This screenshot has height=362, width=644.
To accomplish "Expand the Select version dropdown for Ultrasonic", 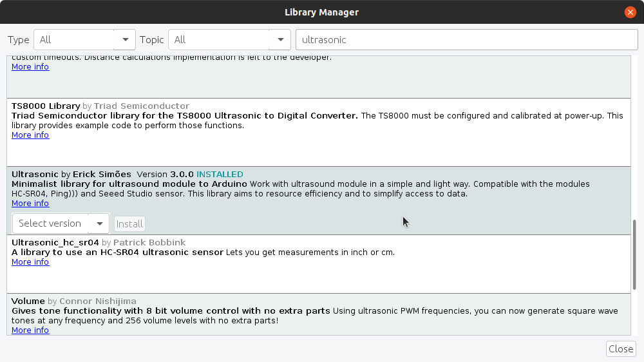I will 61,224.
